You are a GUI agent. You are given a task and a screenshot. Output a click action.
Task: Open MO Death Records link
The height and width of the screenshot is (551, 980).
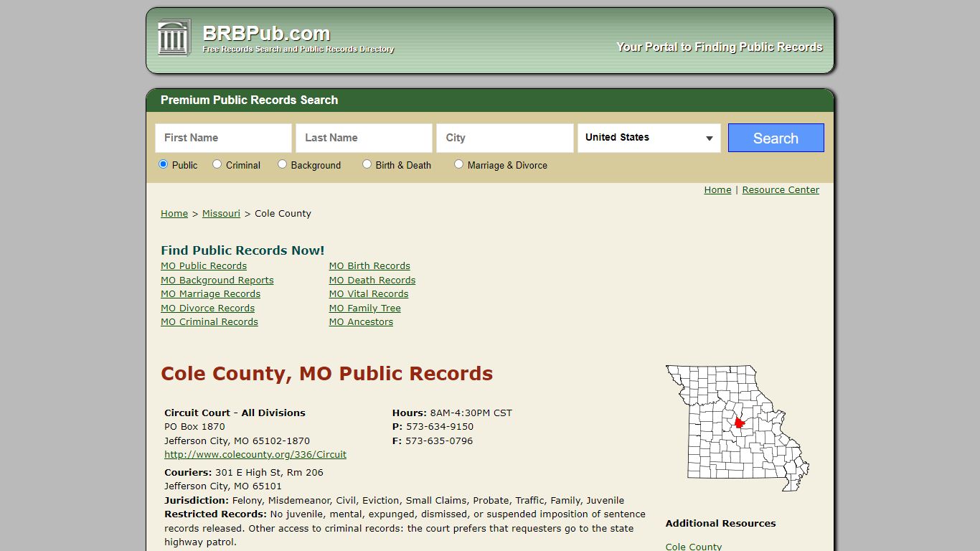click(x=372, y=281)
